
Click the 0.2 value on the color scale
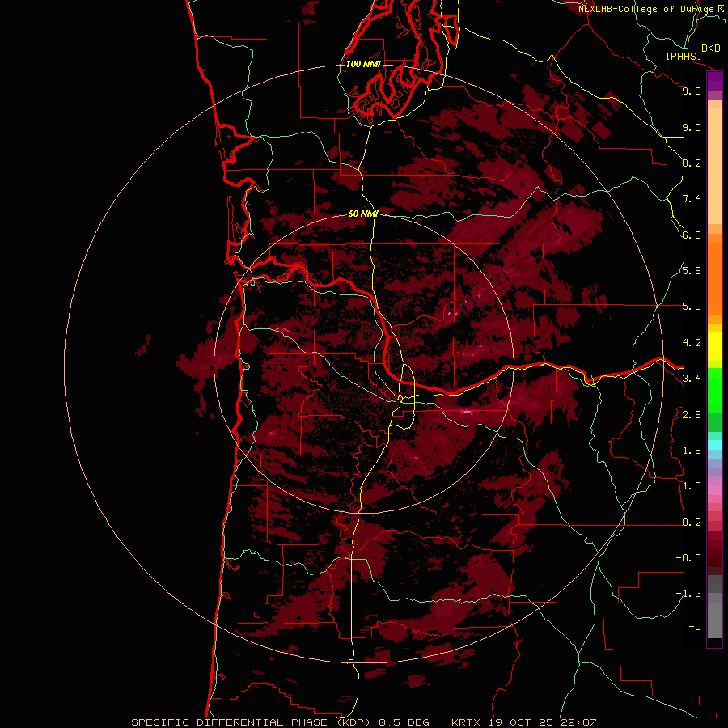point(692,523)
